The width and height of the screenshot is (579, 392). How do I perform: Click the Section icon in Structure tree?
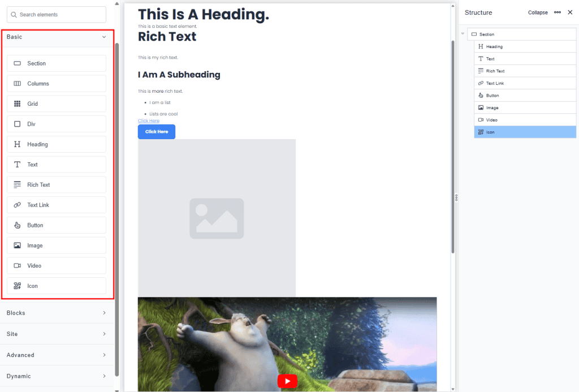coord(474,34)
